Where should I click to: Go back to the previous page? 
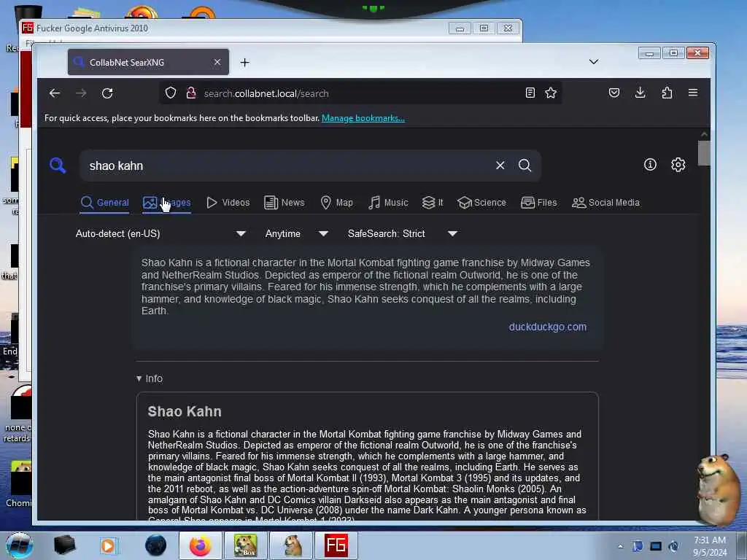click(x=54, y=93)
